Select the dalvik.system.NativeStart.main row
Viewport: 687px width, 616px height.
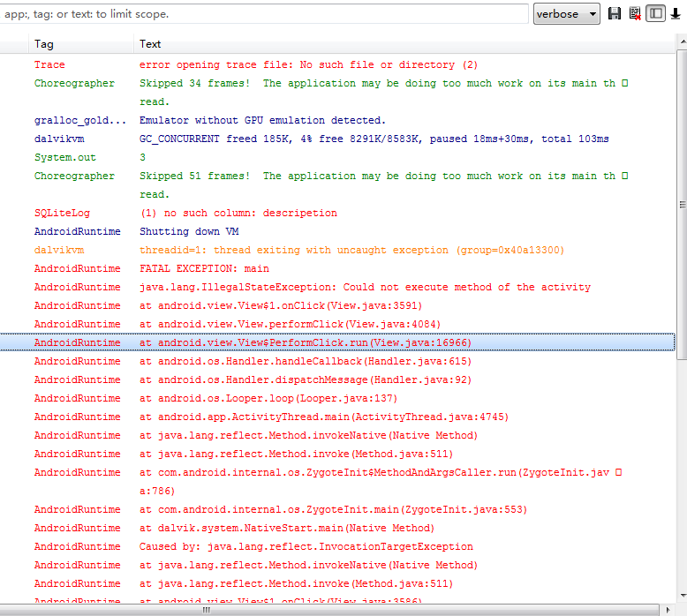point(337,528)
